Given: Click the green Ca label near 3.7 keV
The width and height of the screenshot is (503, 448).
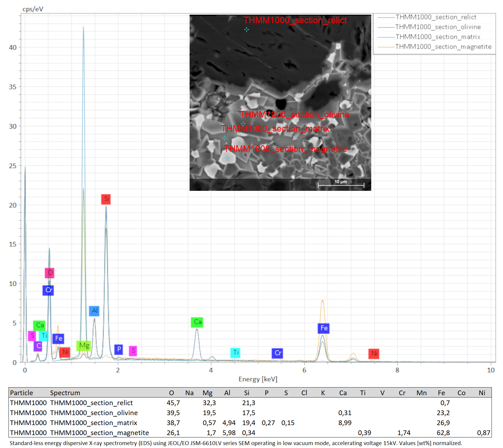Looking at the screenshot, I should click(197, 322).
